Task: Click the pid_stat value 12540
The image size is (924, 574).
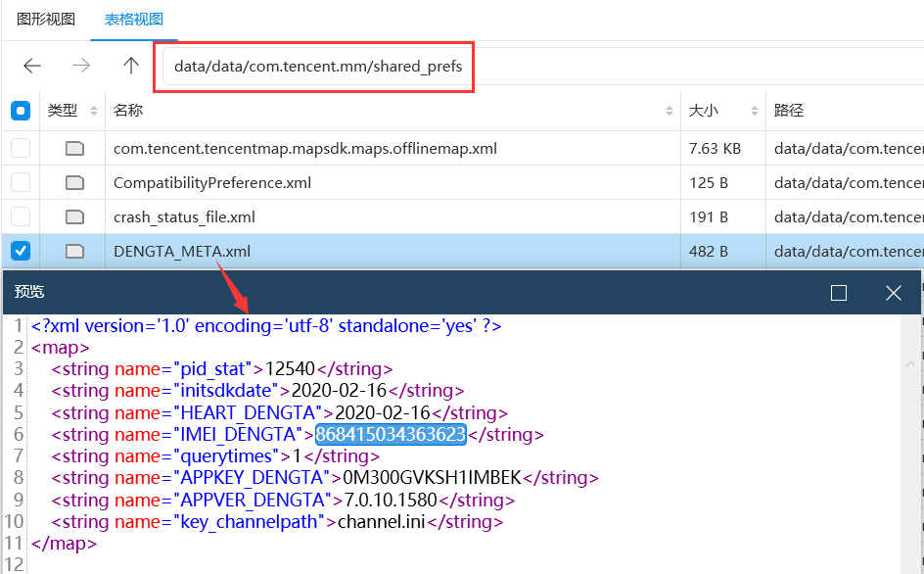Action: pos(290,368)
